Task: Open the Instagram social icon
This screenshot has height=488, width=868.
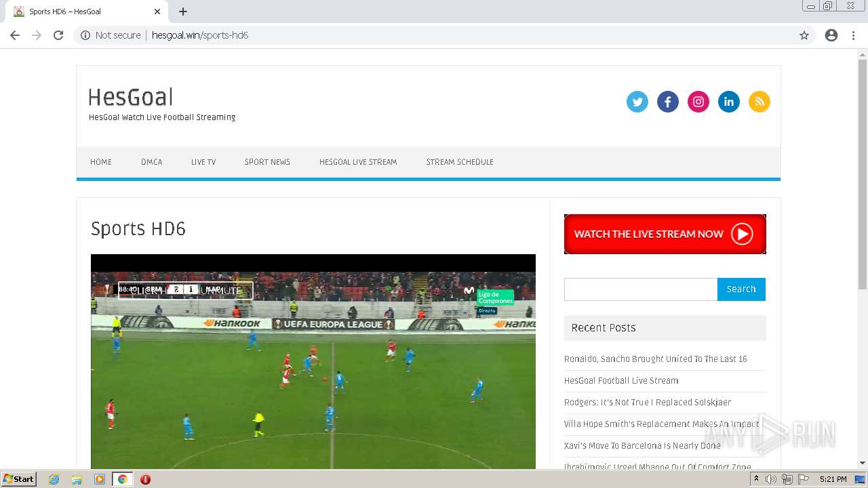Action: tap(698, 102)
